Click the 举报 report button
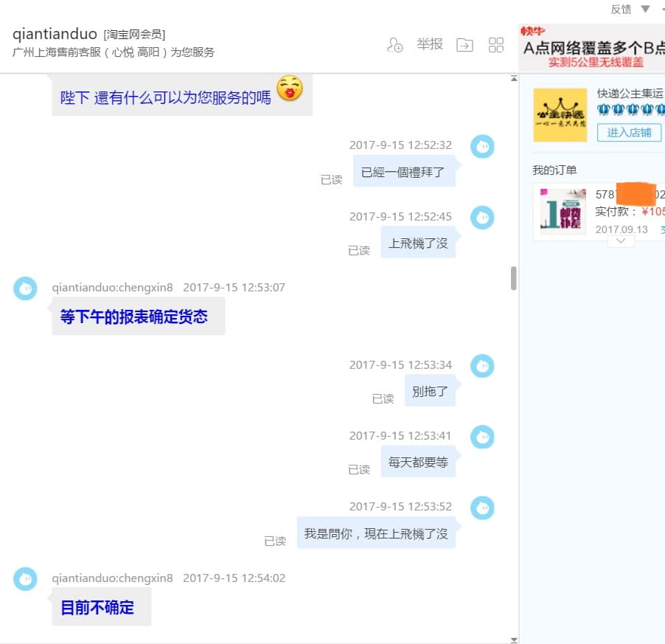Image resolution: width=665 pixels, height=644 pixels. [x=430, y=44]
